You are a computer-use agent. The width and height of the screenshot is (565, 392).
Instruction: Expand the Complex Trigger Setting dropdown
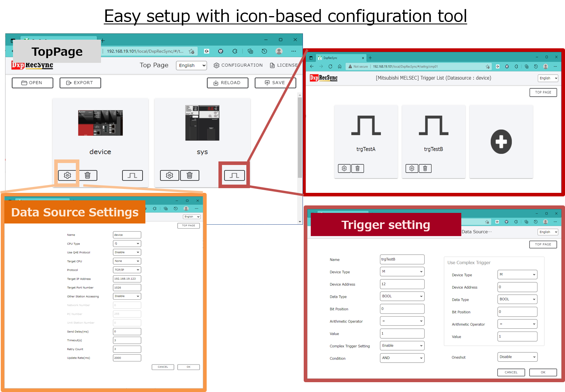(402, 346)
